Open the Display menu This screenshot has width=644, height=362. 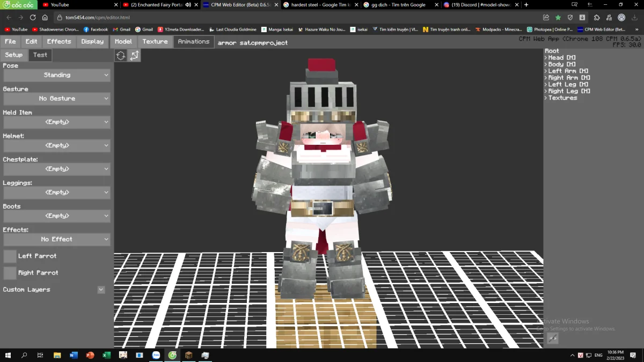pyautogui.click(x=92, y=41)
